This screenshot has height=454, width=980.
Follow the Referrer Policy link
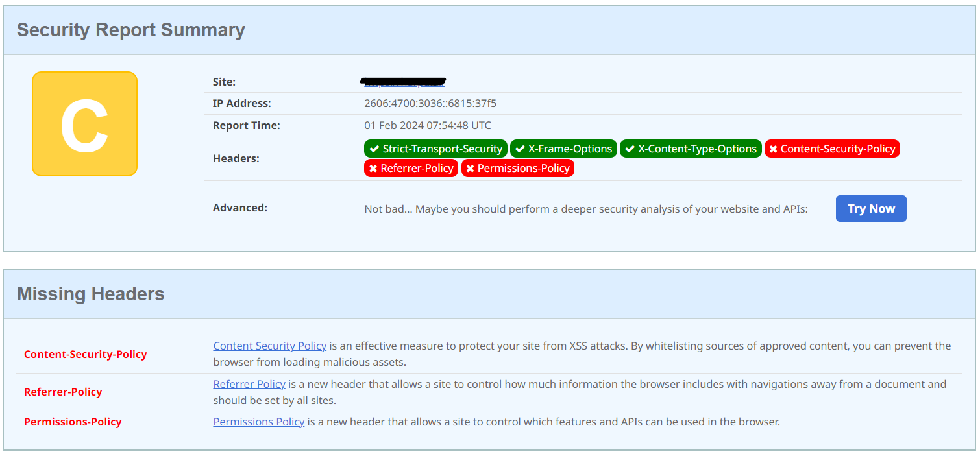coord(249,384)
